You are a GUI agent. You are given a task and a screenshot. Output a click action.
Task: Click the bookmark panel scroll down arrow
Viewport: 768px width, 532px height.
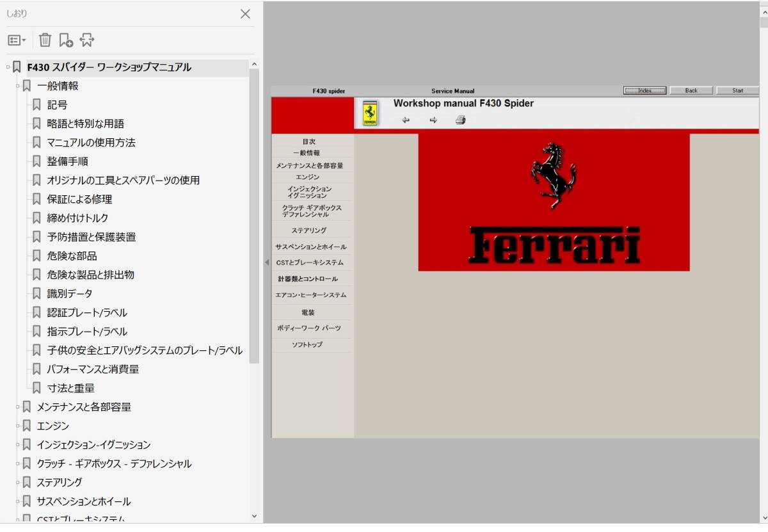pos(254,515)
